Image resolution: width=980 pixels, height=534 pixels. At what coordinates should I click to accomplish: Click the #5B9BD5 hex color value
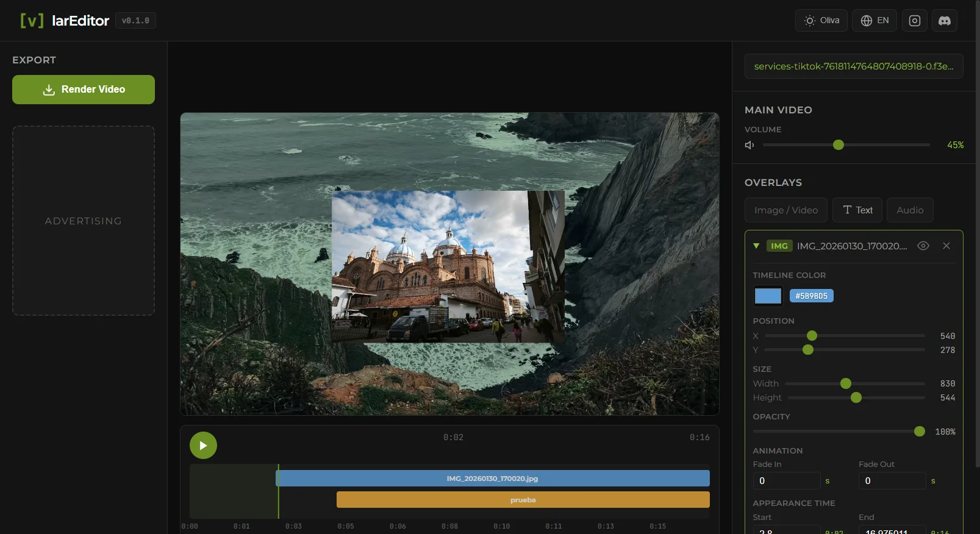click(812, 296)
